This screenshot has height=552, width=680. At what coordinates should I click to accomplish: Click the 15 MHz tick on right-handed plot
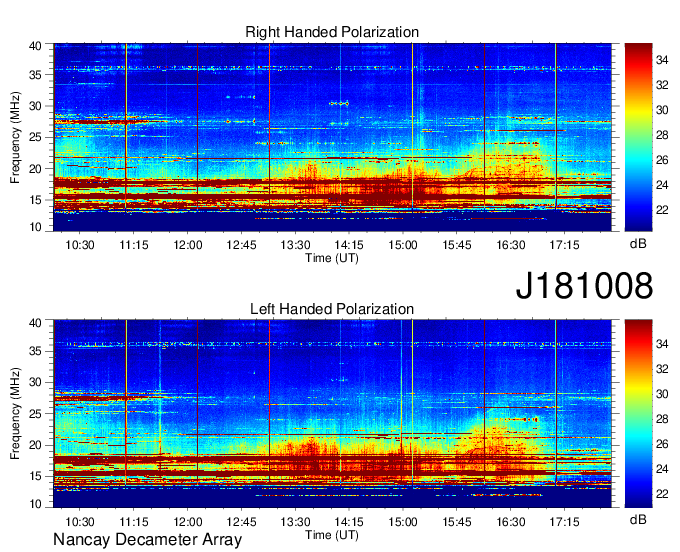[35, 200]
